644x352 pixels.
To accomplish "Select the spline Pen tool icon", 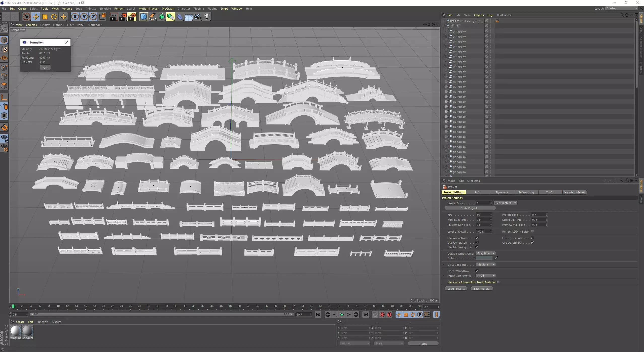I will [153, 17].
